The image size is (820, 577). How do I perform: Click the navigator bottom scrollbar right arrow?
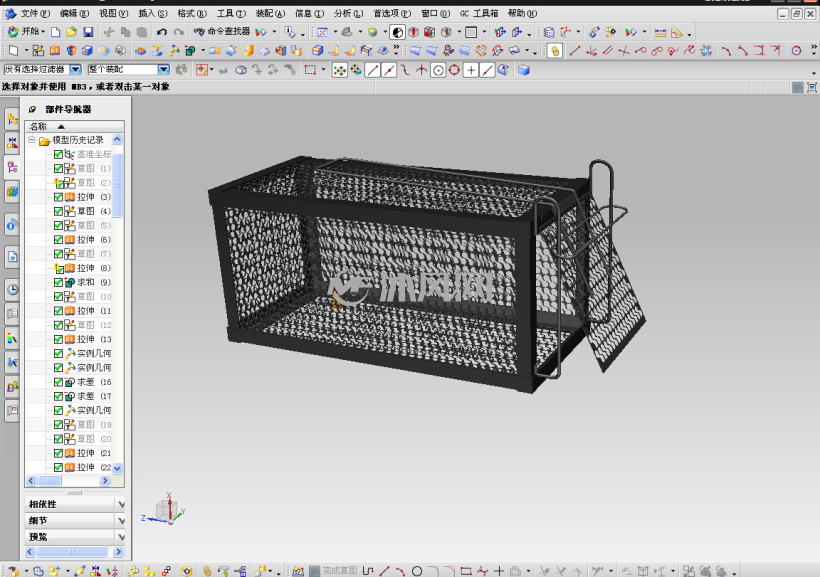(119, 552)
